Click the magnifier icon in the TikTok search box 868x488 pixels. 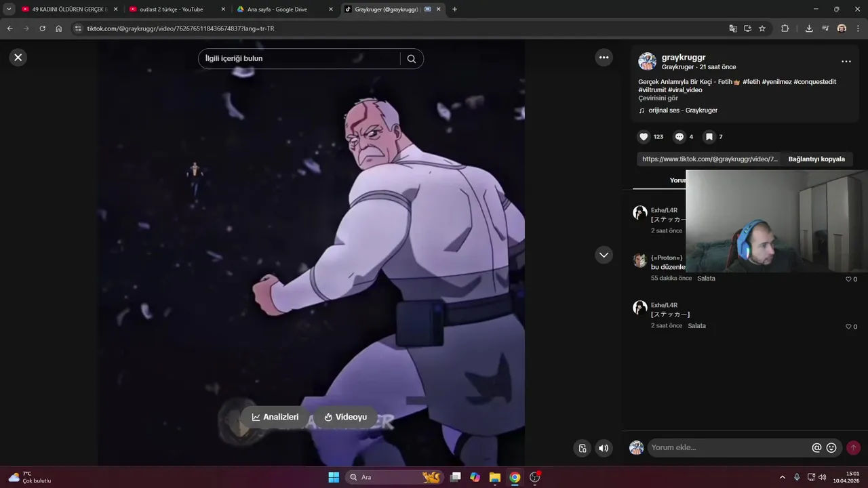click(412, 59)
